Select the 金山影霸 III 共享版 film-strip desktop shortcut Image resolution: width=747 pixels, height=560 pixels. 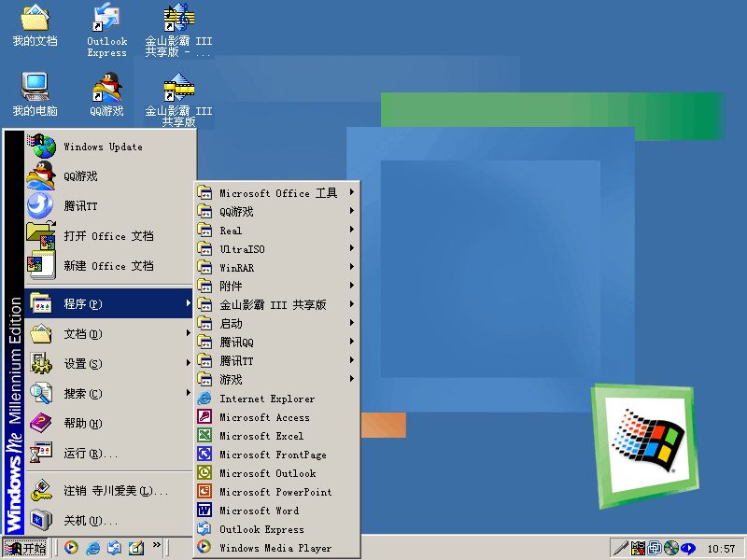(x=178, y=99)
